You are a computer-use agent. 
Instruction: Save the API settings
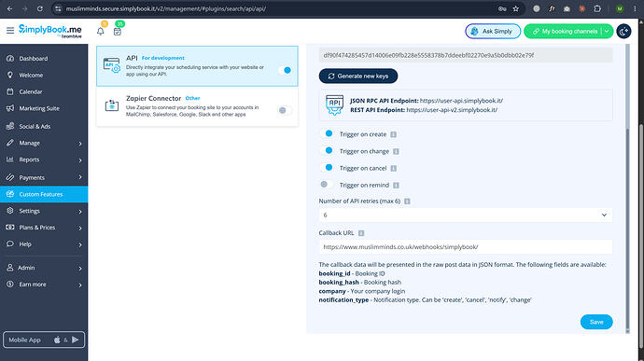596,322
